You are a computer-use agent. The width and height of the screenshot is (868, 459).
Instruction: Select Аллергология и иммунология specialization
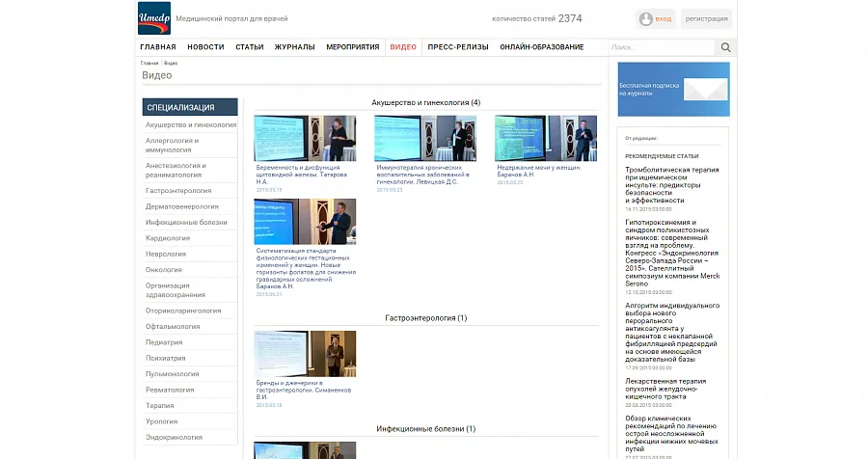173,145
